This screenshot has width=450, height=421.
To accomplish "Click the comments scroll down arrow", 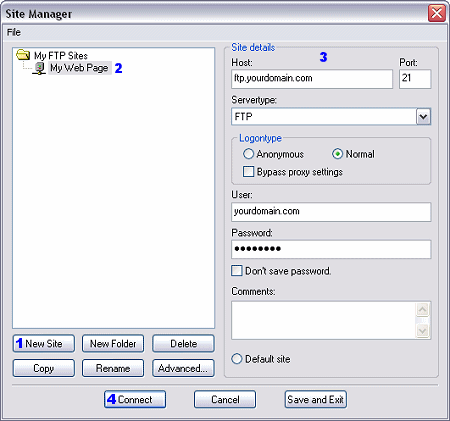I will coord(422,331).
